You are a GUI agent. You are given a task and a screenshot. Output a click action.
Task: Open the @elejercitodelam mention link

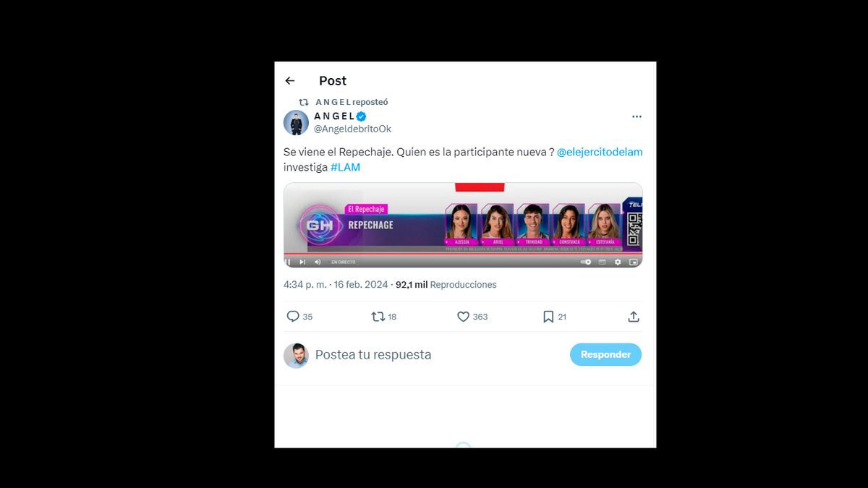(600, 152)
